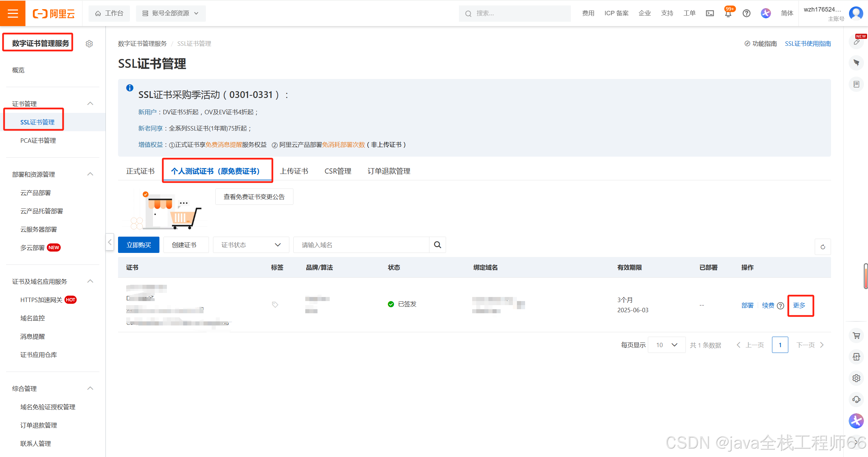Open the shopping cart icon on the right edge
The height and width of the screenshot is (457, 868).
click(856, 335)
